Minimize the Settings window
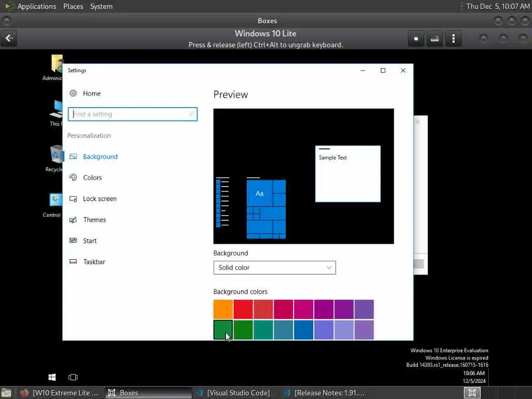Viewport: 532px width, 399px height. [363, 70]
